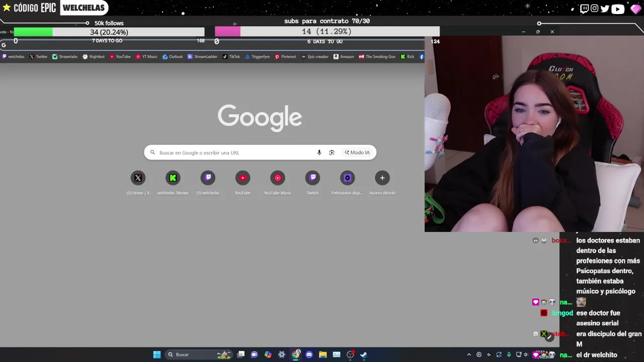This screenshot has height=362, width=644.
Task: Open the Streamlabs bookmark
Action: coord(65,57)
